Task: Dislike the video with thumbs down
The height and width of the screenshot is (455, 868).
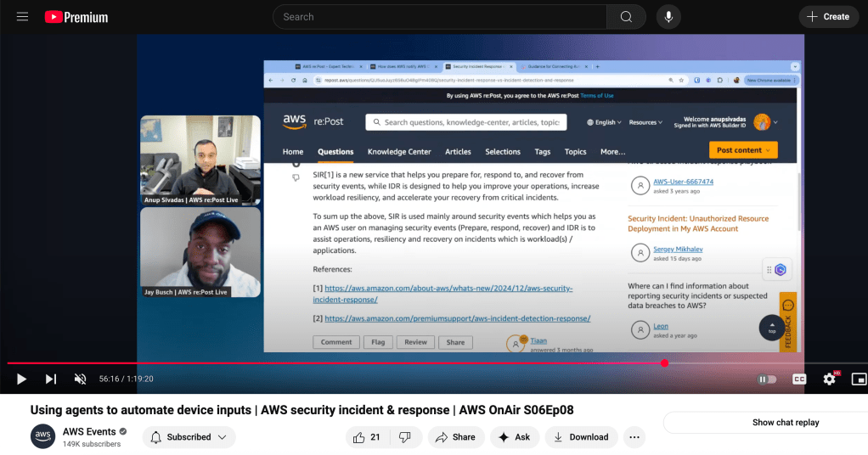Action: tap(405, 437)
